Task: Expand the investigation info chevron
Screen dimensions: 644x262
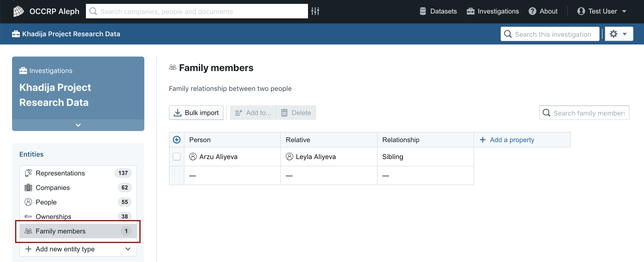Action: click(x=78, y=125)
